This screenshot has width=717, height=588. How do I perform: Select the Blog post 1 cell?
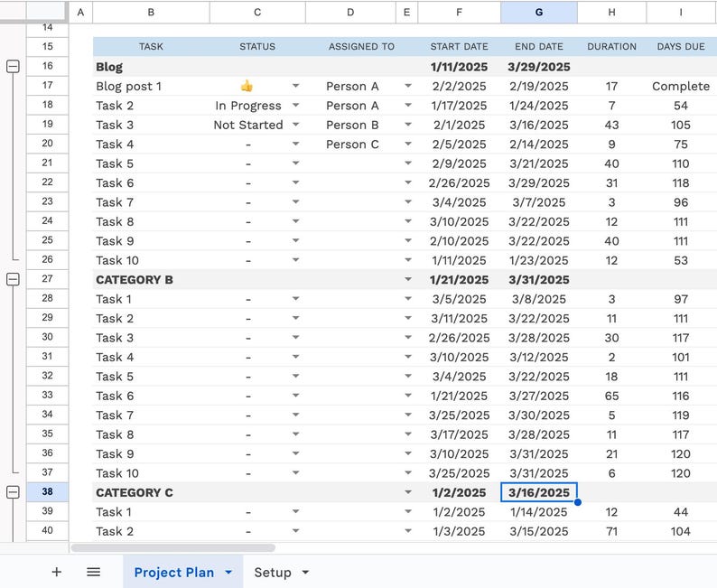[151, 86]
